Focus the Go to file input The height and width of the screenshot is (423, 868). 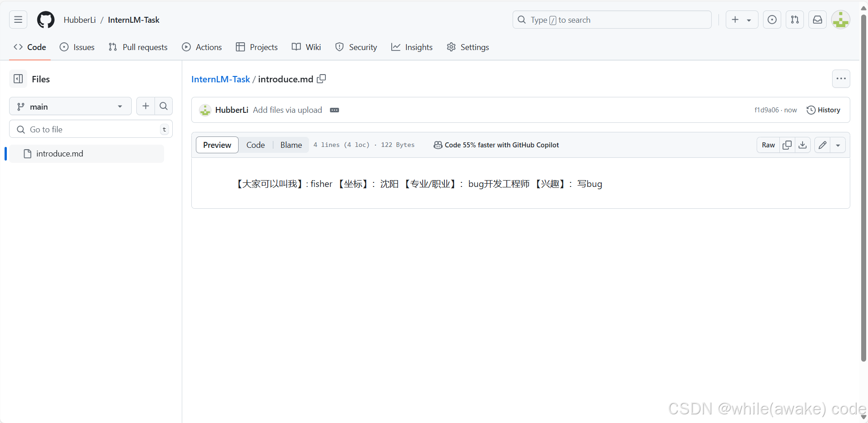[x=91, y=129]
